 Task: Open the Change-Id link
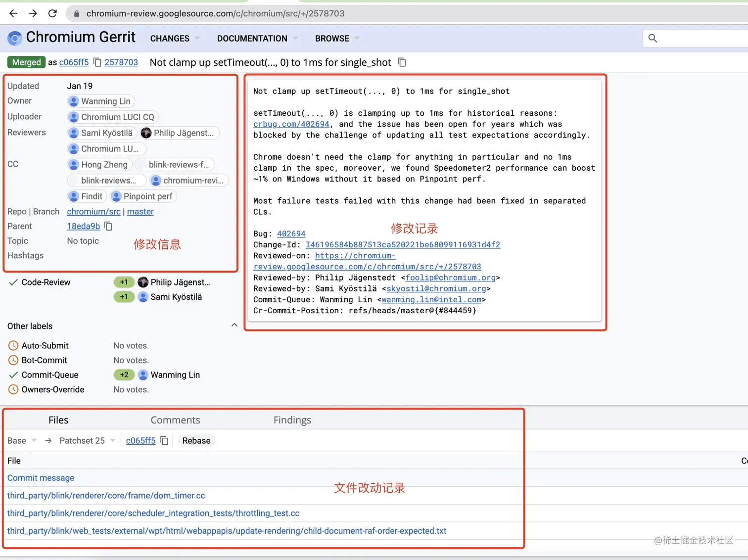click(403, 245)
